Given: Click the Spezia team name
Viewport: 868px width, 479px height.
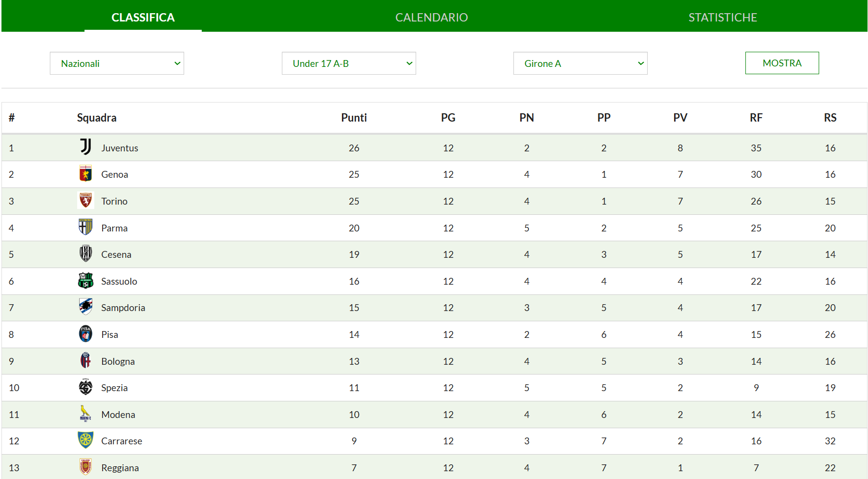Looking at the screenshot, I should click(114, 388).
